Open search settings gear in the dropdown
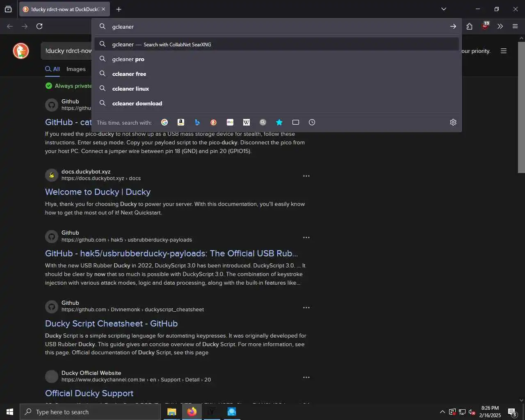 pyautogui.click(x=453, y=122)
